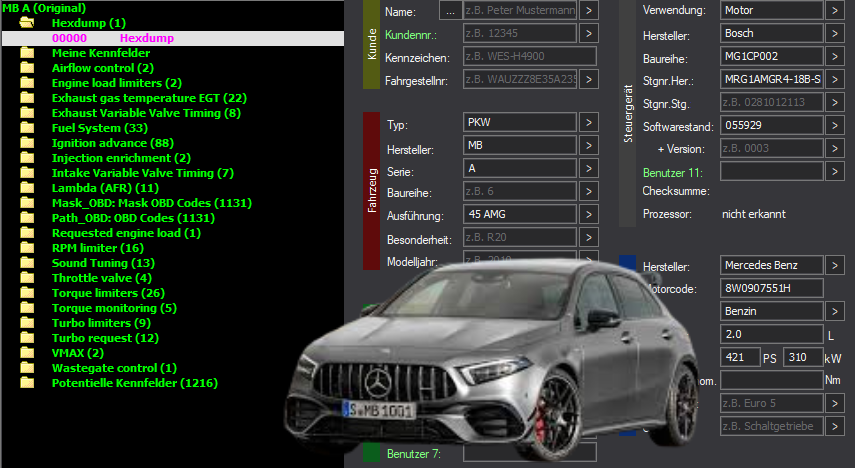
Task: Click the Kundennr. green label
Action: [411, 35]
